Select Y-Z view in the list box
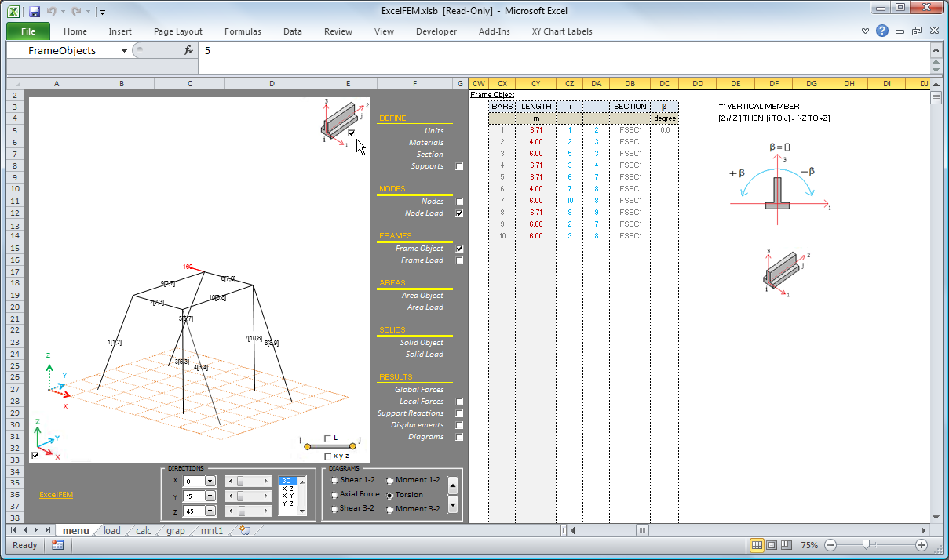This screenshot has width=949, height=560. 287,504
